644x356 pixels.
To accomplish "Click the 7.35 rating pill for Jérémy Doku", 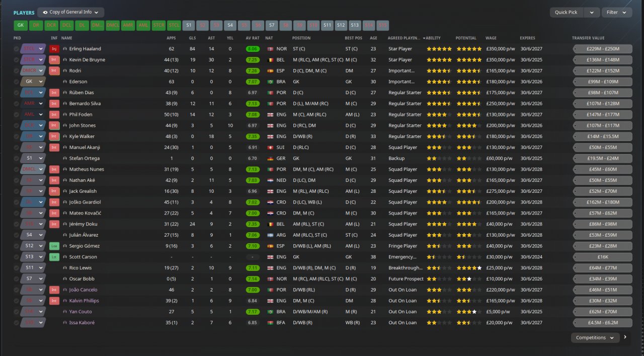I will click(253, 224).
